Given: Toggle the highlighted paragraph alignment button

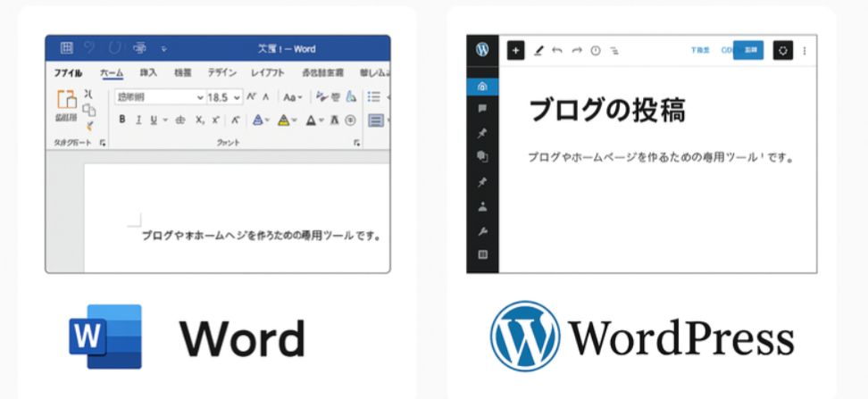Looking at the screenshot, I should point(376,121).
